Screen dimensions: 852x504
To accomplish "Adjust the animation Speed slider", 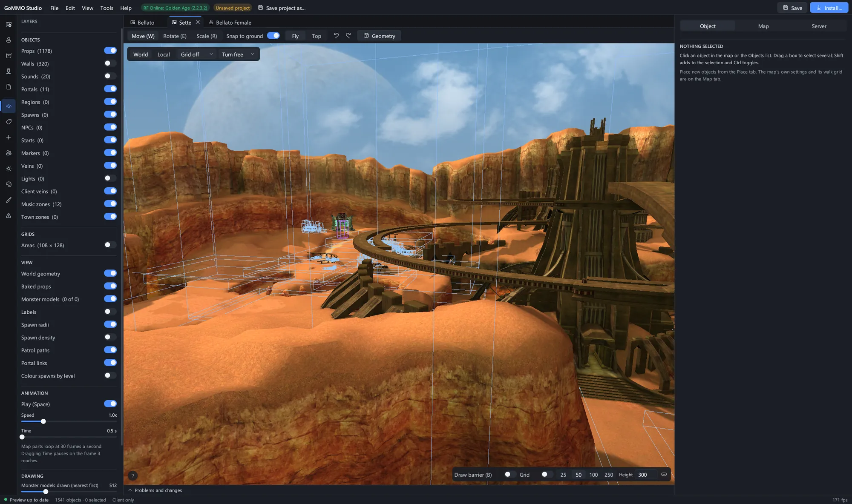I will (69, 421).
